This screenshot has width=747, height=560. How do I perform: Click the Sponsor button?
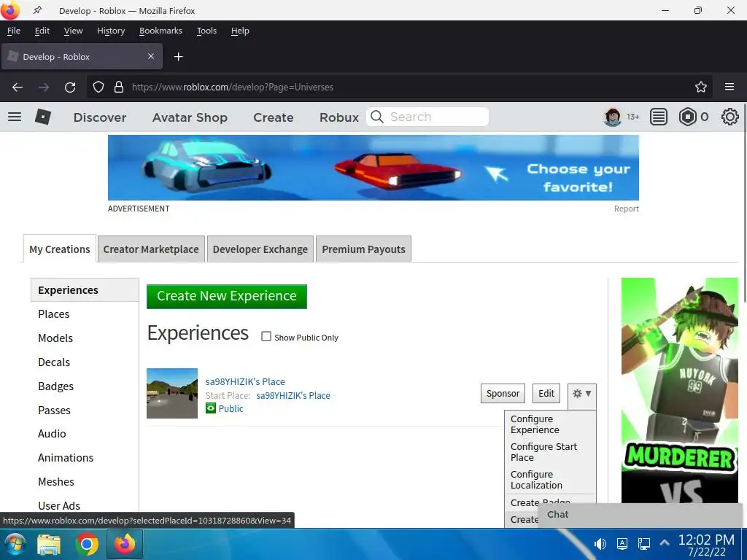pyautogui.click(x=503, y=393)
